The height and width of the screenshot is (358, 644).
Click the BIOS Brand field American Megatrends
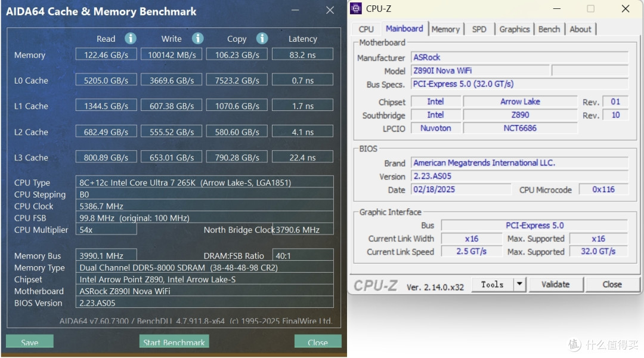pyautogui.click(x=519, y=163)
